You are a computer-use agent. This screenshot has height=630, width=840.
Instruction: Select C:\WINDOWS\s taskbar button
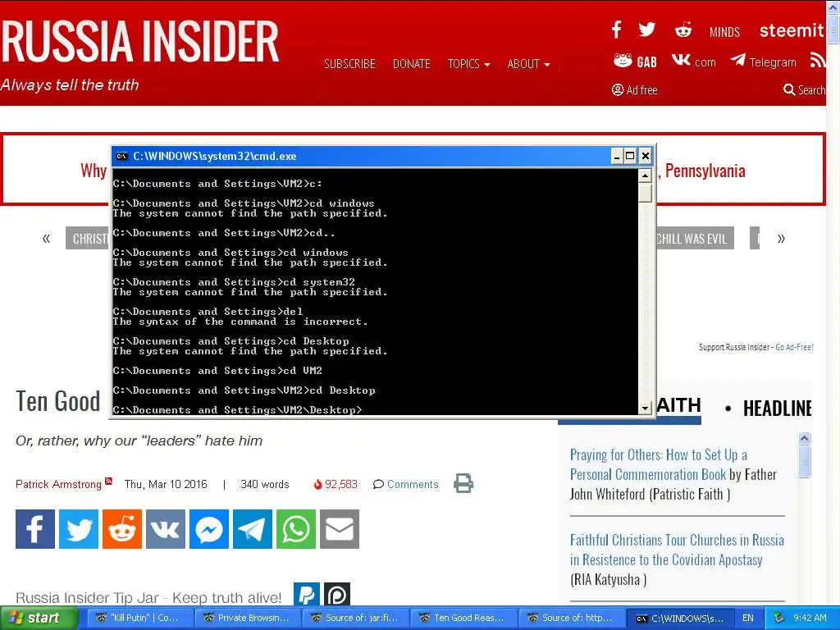coord(678,619)
